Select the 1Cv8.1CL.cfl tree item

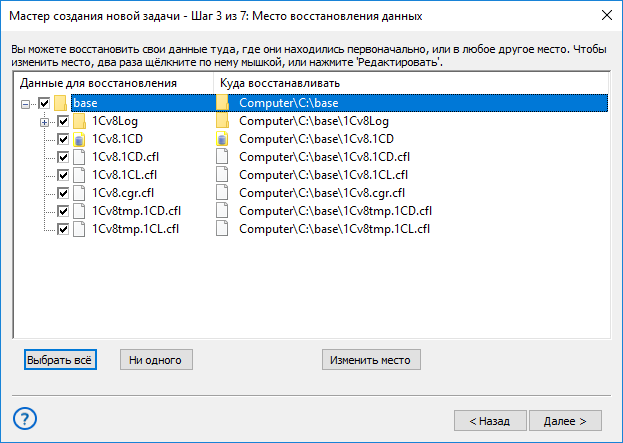click(x=124, y=175)
